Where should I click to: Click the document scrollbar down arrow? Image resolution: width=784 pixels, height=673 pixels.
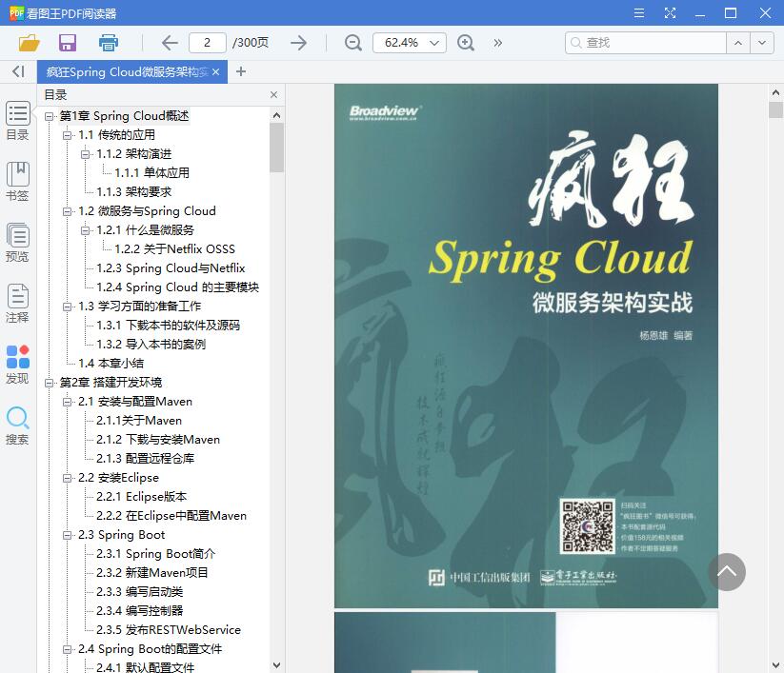click(775, 665)
